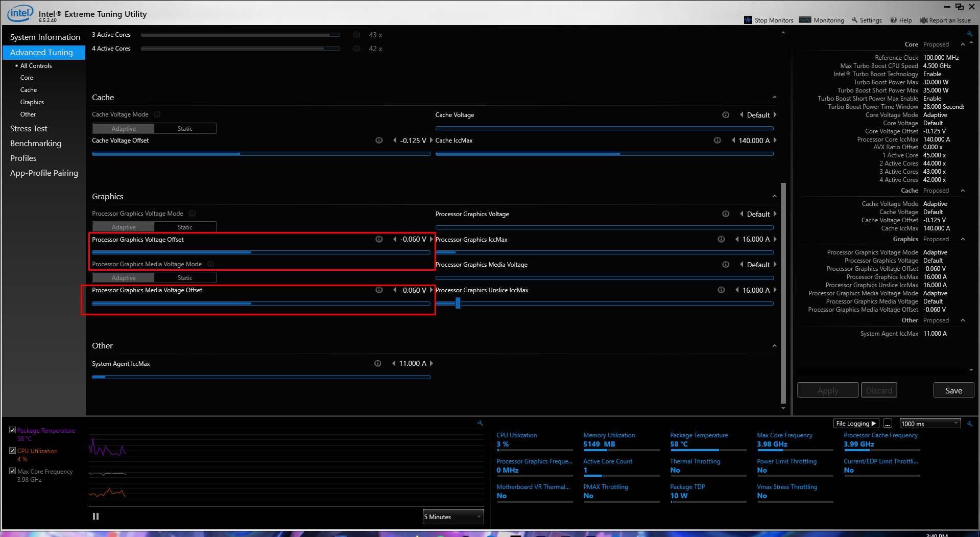Click the Discard button

tap(879, 390)
